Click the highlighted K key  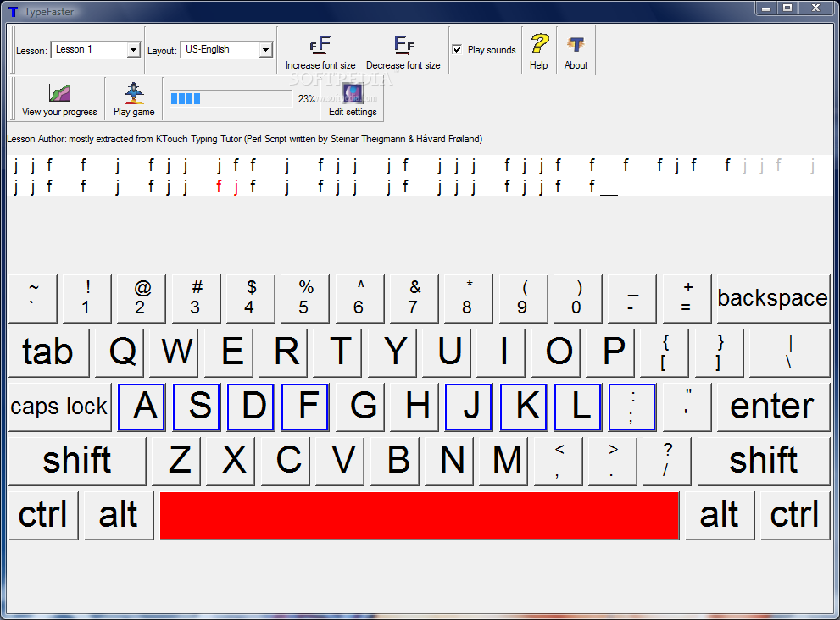(x=523, y=407)
